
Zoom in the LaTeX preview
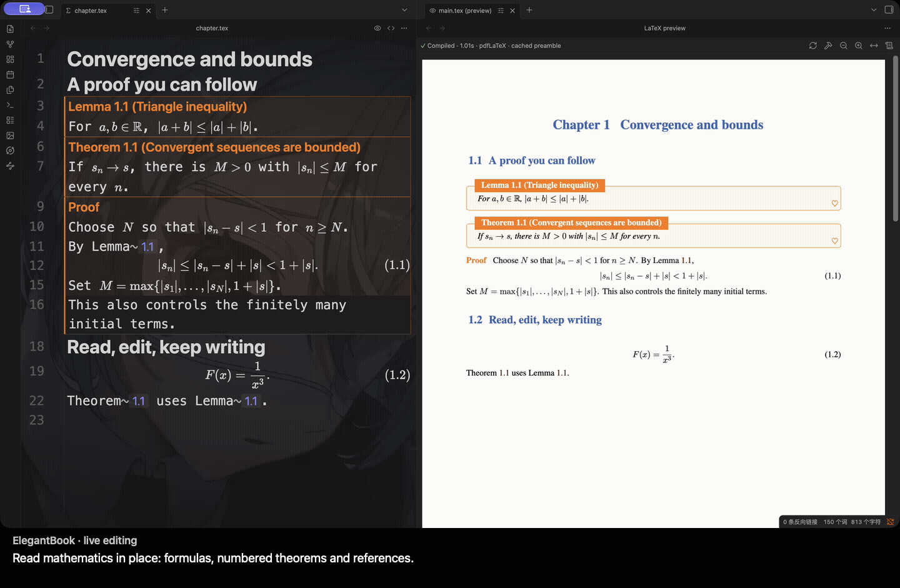click(x=859, y=46)
